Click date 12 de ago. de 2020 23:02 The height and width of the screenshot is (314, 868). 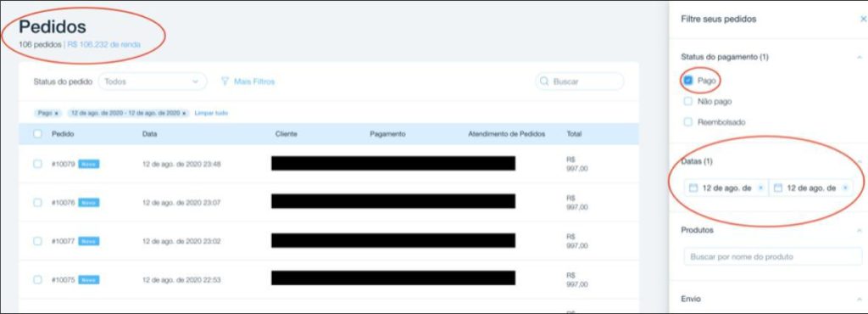pos(181,241)
